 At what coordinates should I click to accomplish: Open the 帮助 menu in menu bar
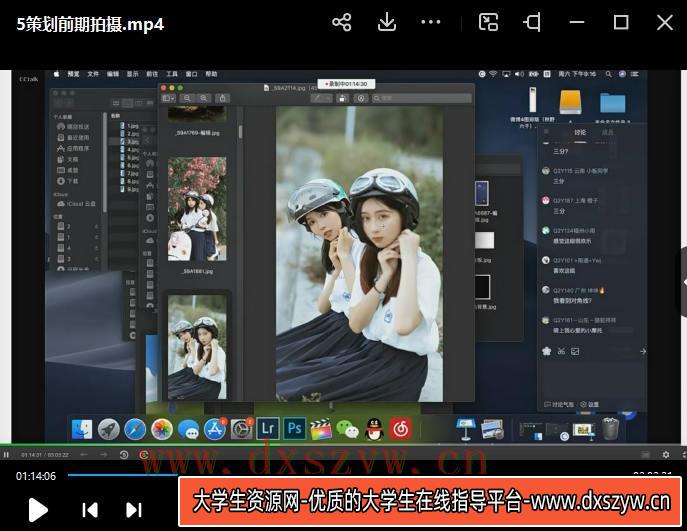(211, 74)
